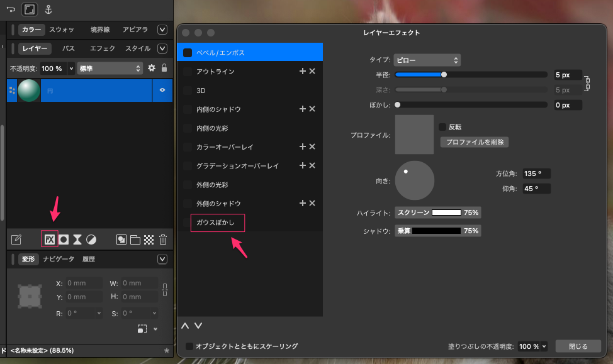613x364 pixels.
Task: Hide the layer with eye icon
Action: 162,91
